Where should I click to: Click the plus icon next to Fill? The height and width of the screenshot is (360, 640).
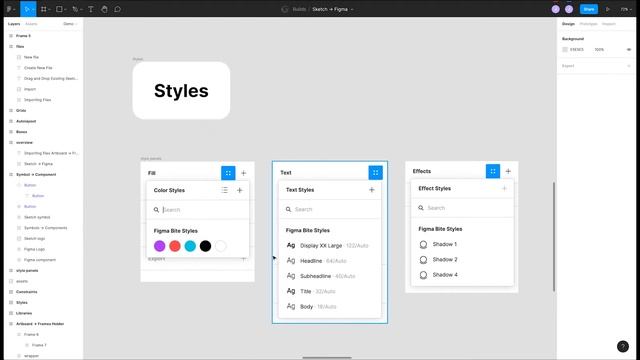[x=244, y=173]
